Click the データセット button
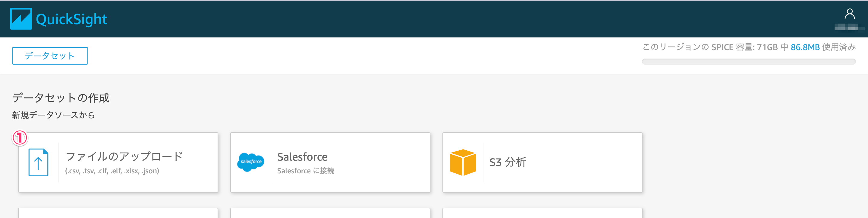 pos(50,56)
